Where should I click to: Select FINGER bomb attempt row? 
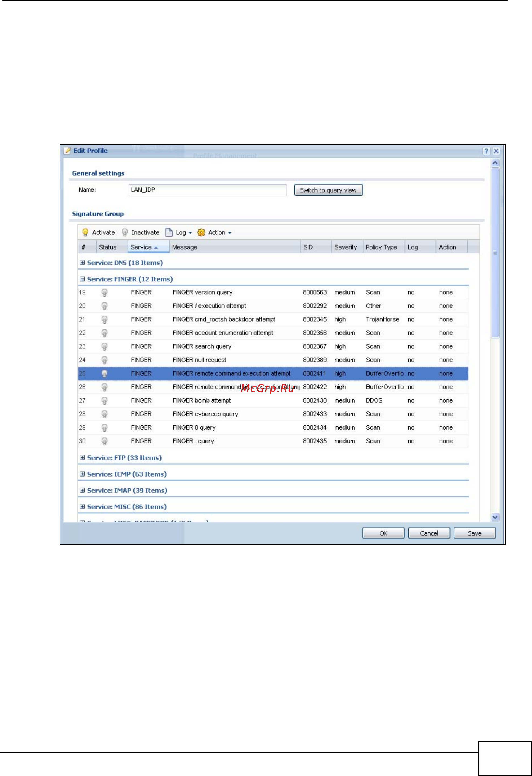(x=273, y=401)
